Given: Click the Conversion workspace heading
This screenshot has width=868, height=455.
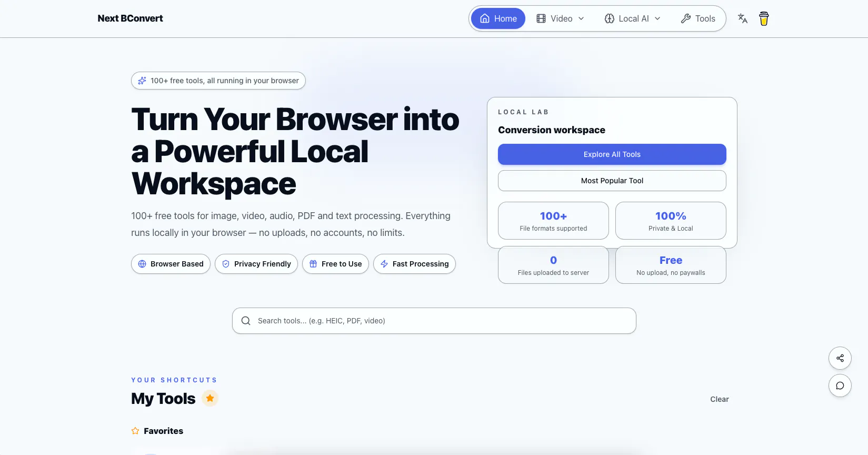Looking at the screenshot, I should tap(552, 130).
